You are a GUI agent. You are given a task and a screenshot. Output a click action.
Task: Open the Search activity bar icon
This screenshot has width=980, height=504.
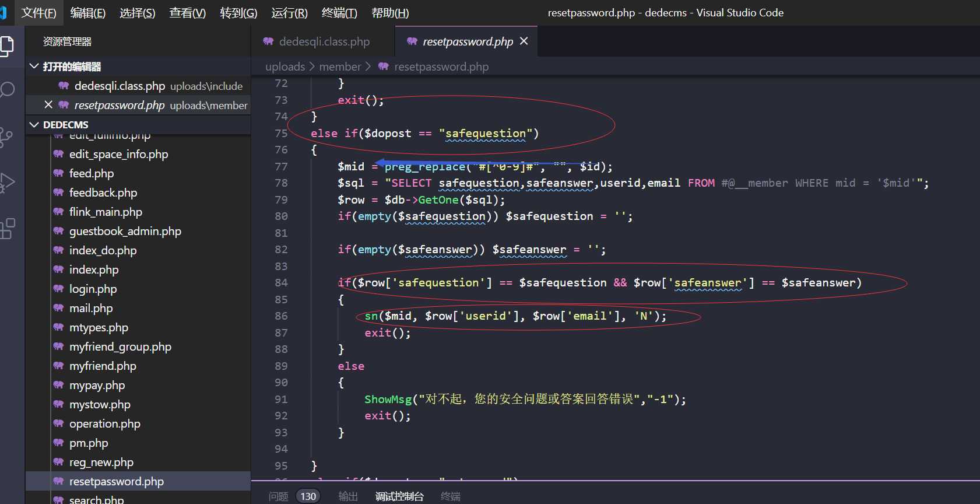[x=7, y=90]
